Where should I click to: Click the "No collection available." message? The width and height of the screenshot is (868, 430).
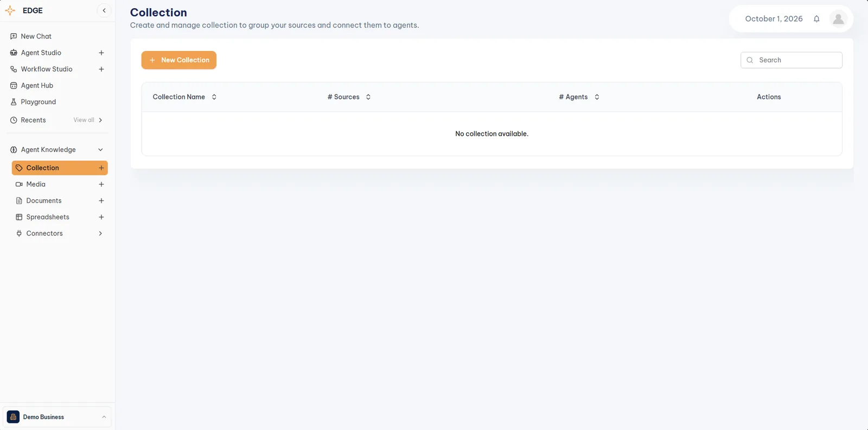pyautogui.click(x=492, y=134)
